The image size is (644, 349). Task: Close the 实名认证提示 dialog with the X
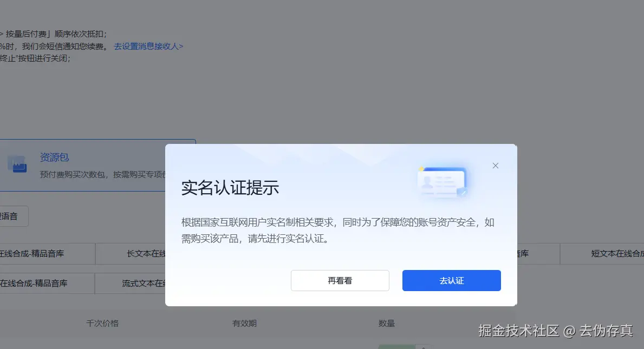(495, 166)
